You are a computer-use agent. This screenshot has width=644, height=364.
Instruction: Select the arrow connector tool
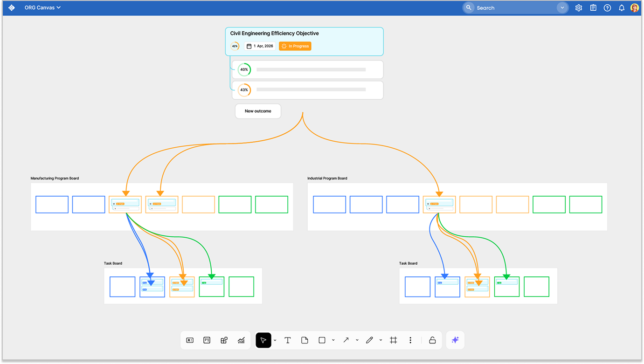[x=346, y=340]
